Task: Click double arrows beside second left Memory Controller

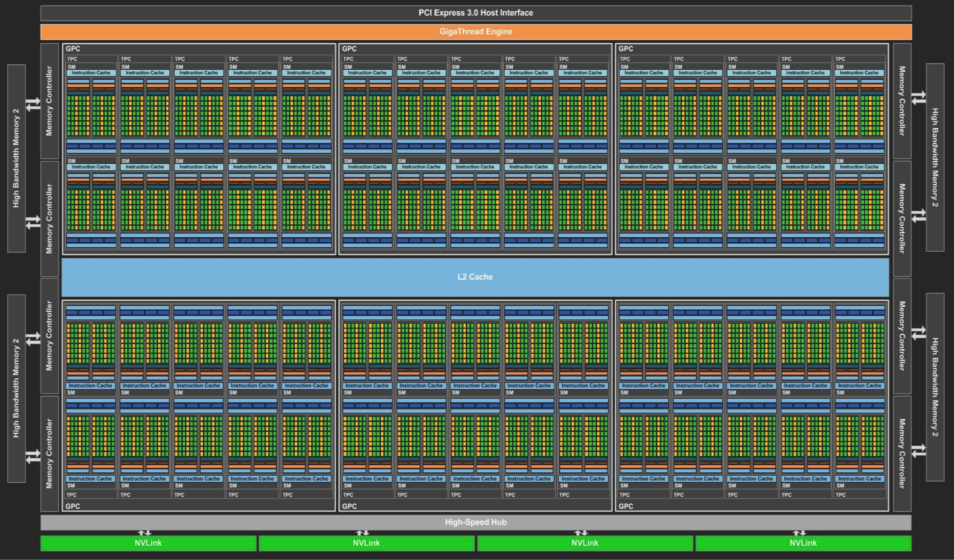Action: coord(33,222)
